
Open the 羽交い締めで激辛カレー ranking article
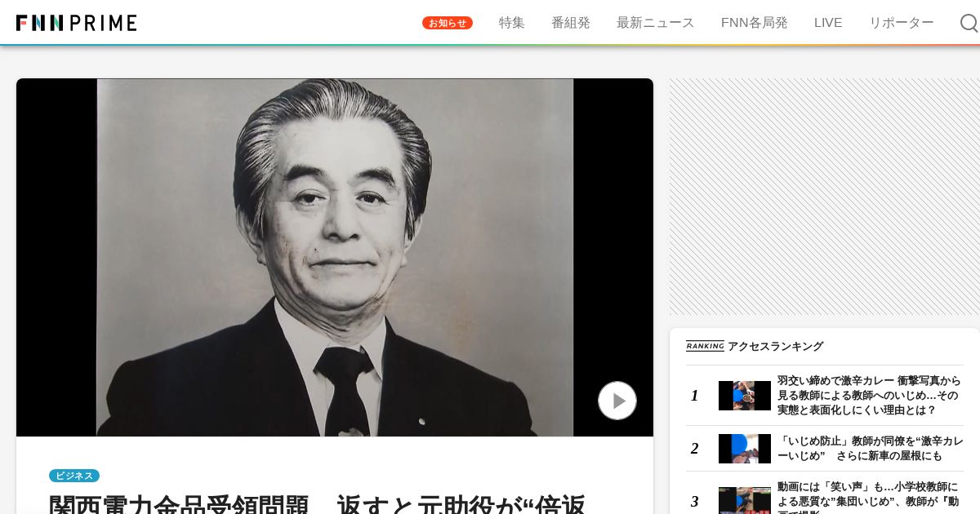(x=870, y=396)
